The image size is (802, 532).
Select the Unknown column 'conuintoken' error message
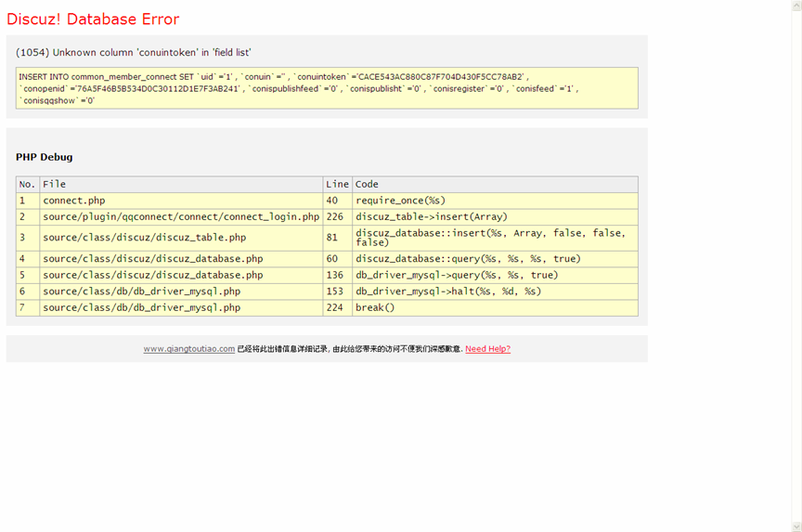(x=134, y=53)
